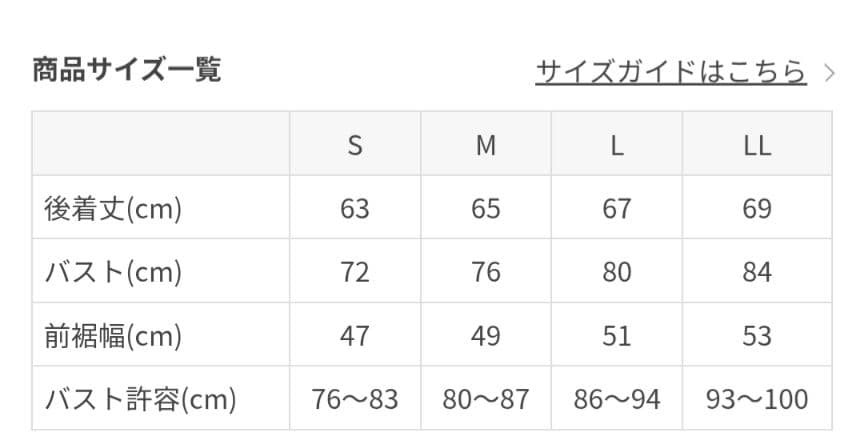Click the 76 bust value for M
Image resolution: width=853 pixels, height=444 pixels.
coord(485,272)
